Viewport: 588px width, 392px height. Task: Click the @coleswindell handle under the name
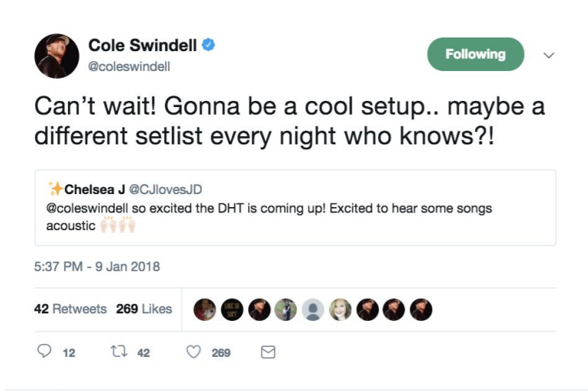pos(129,66)
